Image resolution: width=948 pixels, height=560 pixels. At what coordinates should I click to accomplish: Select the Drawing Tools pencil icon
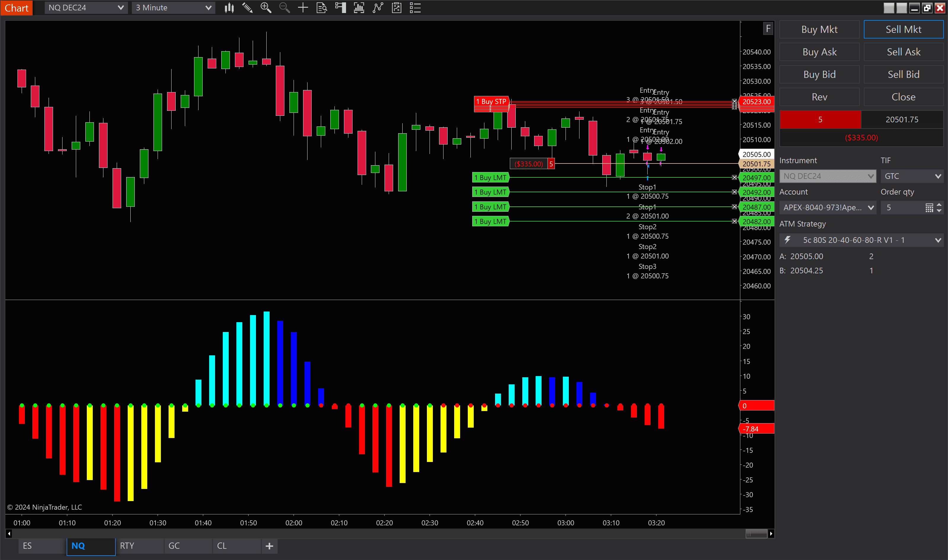pos(247,7)
